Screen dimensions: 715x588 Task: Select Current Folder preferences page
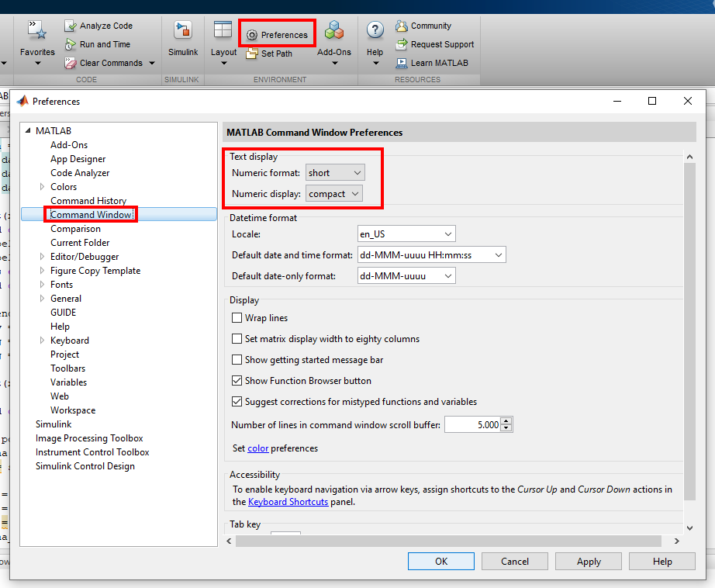coord(80,243)
